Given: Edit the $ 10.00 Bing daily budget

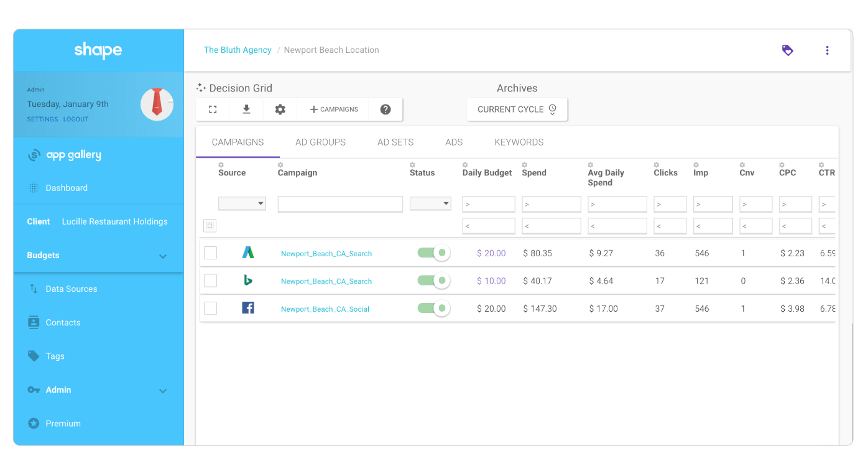Looking at the screenshot, I should pos(491,281).
